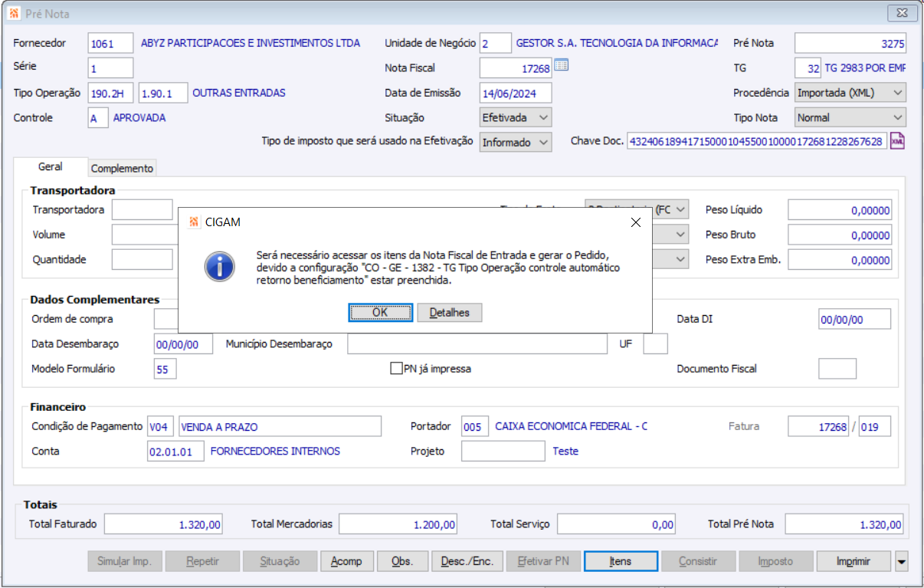
Task: Click the Portador code field 005
Action: tap(475, 426)
